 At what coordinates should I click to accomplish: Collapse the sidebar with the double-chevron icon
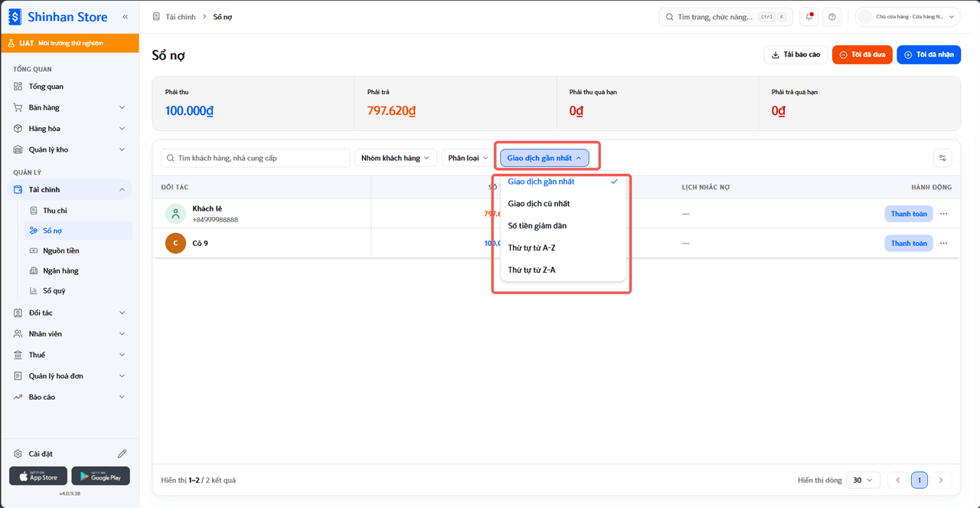point(125,16)
